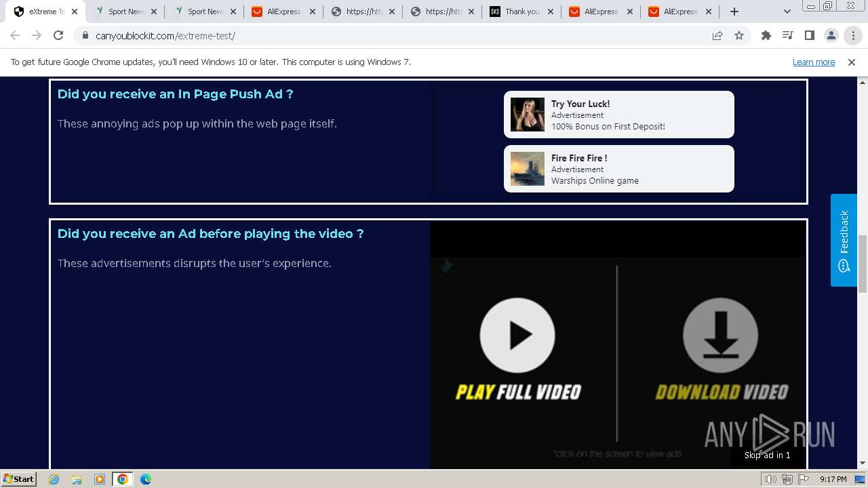Toggle the browser side panel icon
This screenshot has height=488, width=868.
pyautogui.click(x=809, y=35)
